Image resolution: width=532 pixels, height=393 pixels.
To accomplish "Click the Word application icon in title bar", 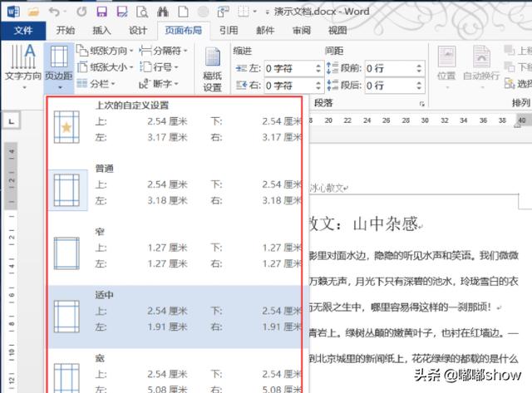I will coord(13,12).
